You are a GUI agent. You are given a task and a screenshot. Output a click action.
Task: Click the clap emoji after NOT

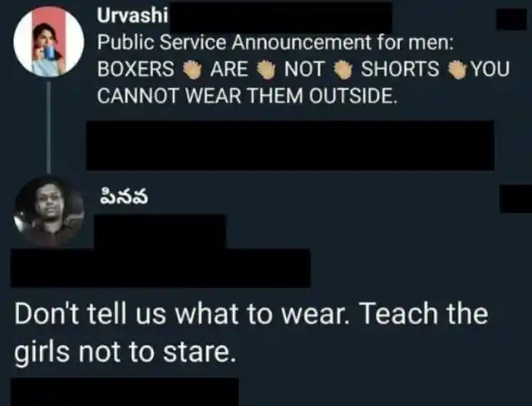343,70
